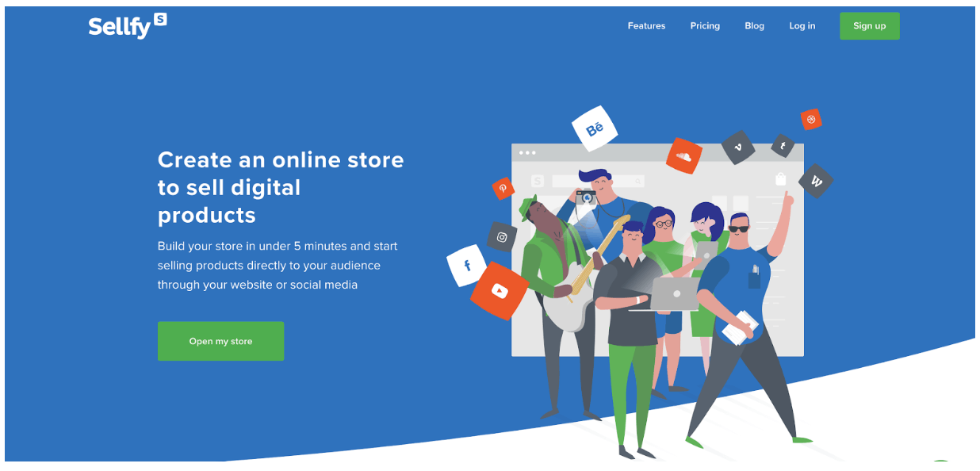Click the Behance tile icon
The image size is (980, 471).
(x=595, y=128)
